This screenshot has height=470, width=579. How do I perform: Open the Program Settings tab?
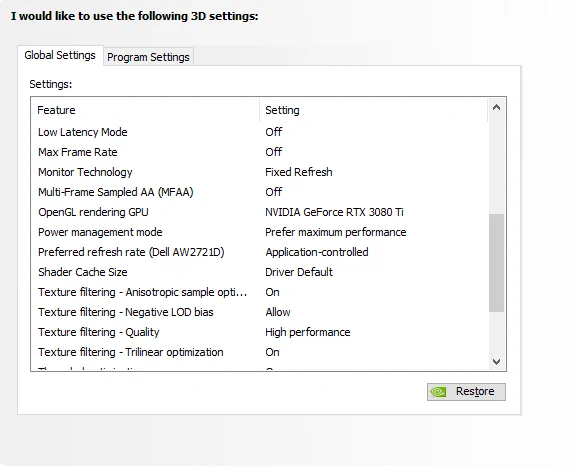point(148,57)
